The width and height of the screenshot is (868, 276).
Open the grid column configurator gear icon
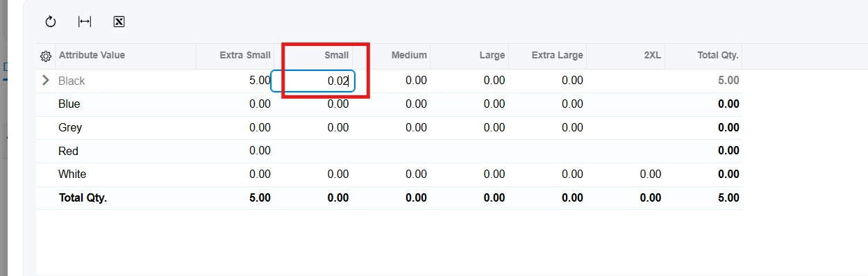(46, 56)
